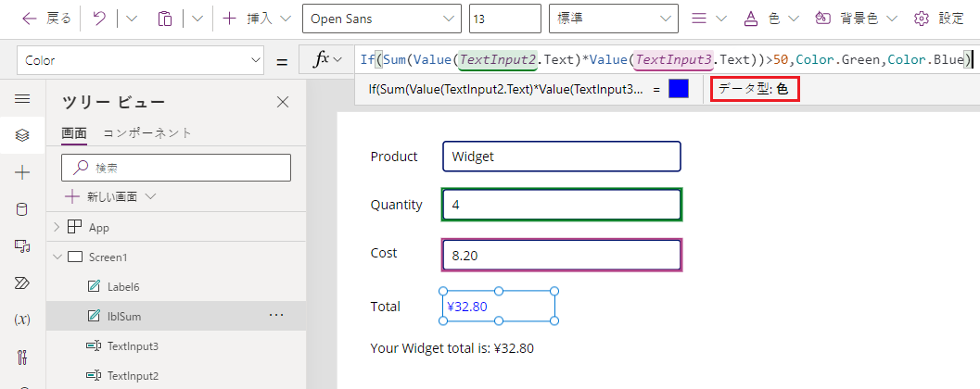Screen dimensions: 980x389
Task: Click the Quantity input containing 4
Action: [561, 204]
